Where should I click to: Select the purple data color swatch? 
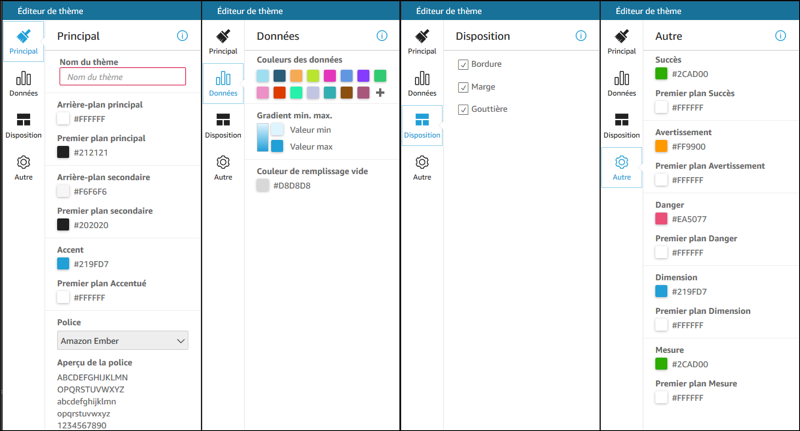(363, 76)
